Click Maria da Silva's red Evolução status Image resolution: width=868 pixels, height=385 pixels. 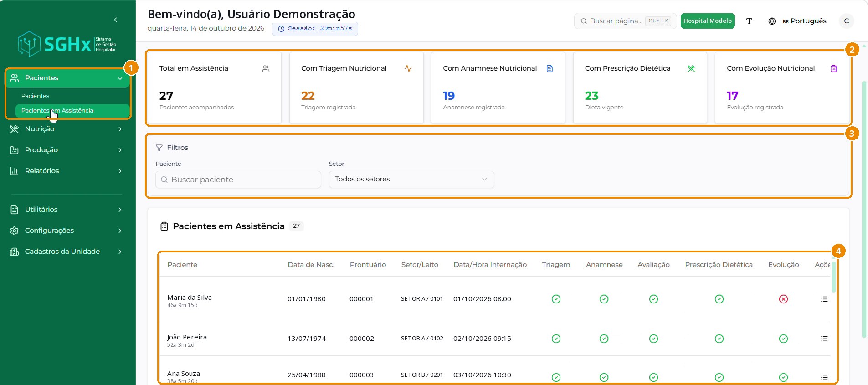point(783,299)
